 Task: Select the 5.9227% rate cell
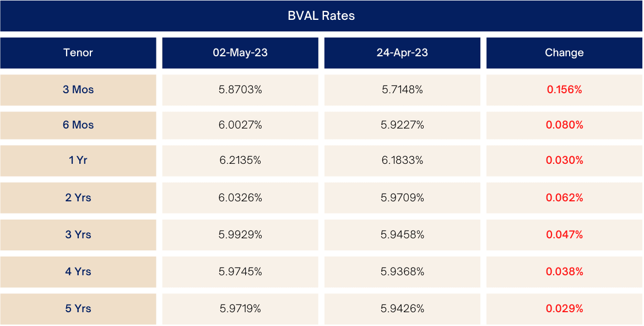click(402, 125)
